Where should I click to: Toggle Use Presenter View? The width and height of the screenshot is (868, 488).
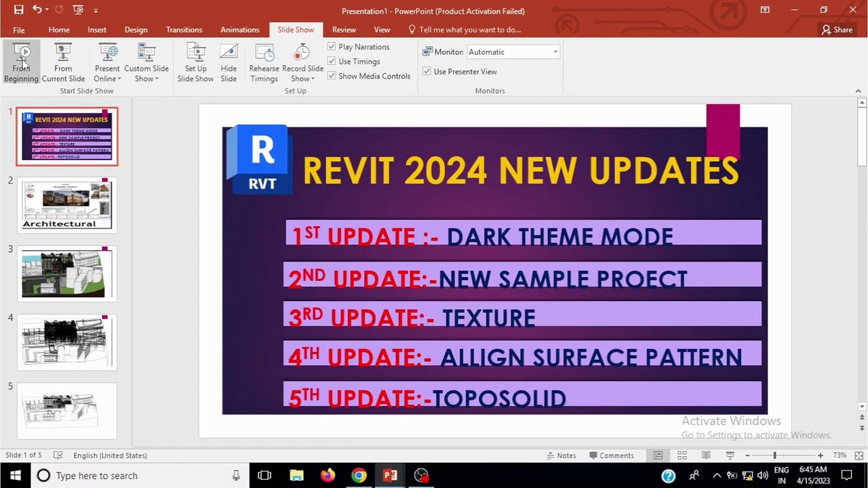point(427,71)
